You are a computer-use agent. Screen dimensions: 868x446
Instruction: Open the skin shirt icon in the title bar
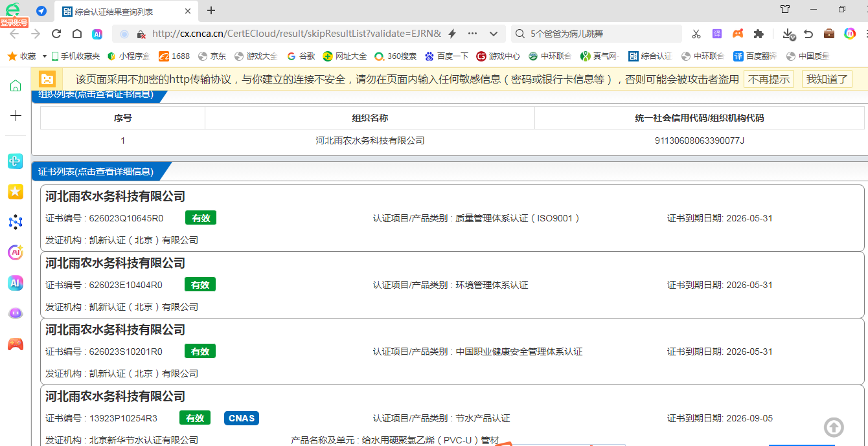click(x=785, y=10)
